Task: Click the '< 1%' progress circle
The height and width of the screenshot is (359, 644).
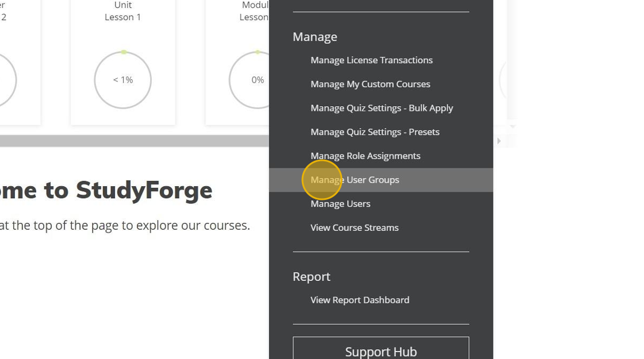Action: click(122, 80)
